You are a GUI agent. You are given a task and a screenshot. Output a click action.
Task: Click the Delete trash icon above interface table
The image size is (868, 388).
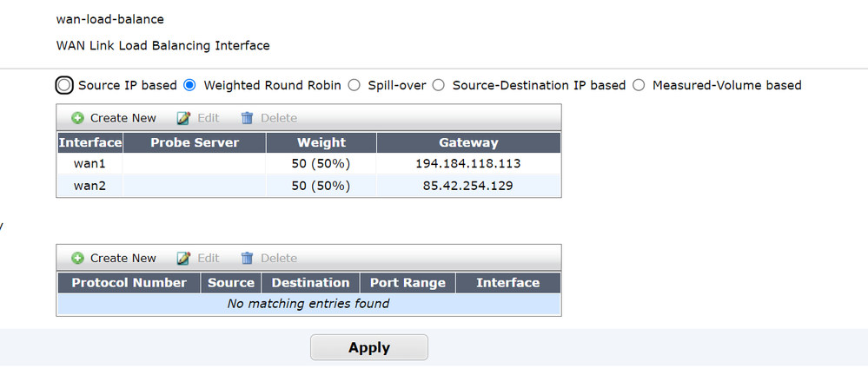click(x=247, y=118)
